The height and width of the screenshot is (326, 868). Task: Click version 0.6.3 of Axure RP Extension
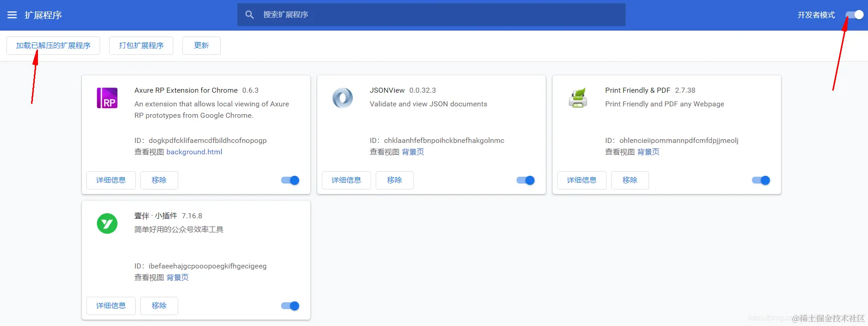coord(250,90)
